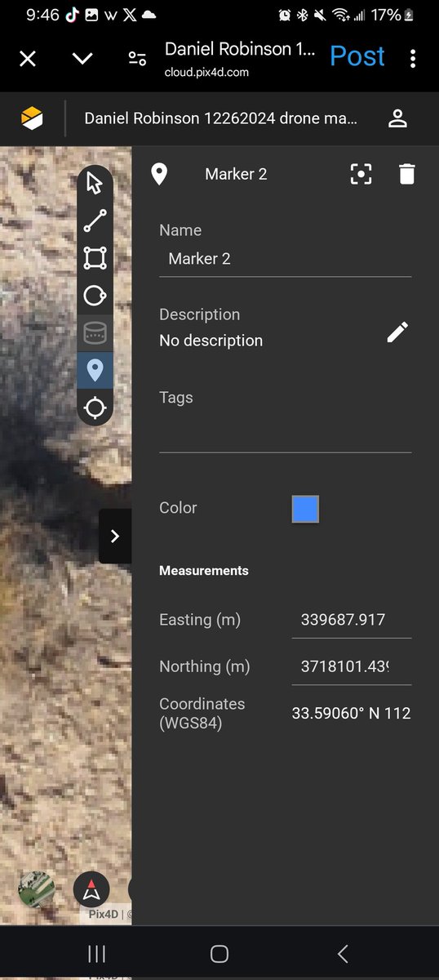Open the three-dot overflow menu
439x980 pixels.
pos(413,58)
